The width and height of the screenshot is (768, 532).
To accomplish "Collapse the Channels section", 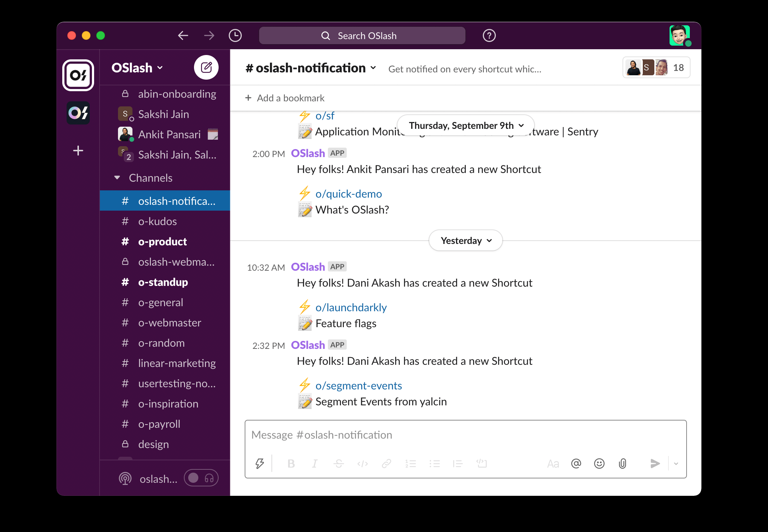I will [x=117, y=178].
